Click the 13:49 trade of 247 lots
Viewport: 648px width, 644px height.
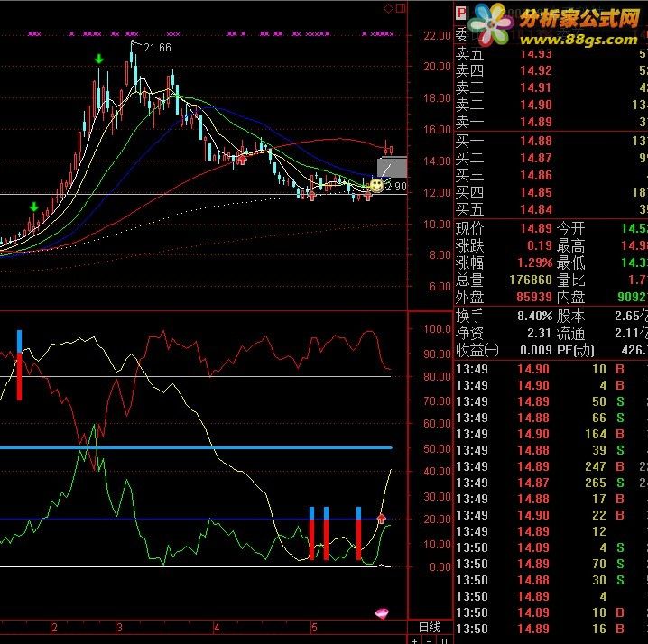click(x=551, y=466)
